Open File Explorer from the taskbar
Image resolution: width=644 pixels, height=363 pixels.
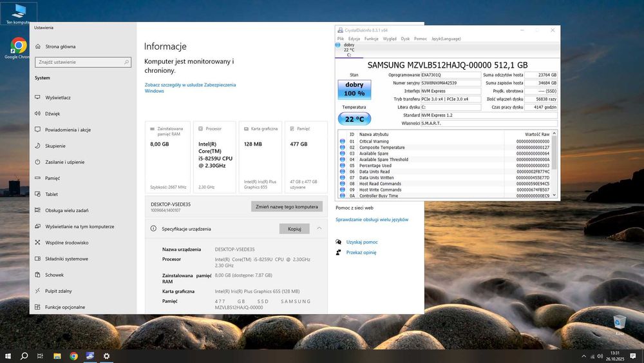[x=57, y=356]
